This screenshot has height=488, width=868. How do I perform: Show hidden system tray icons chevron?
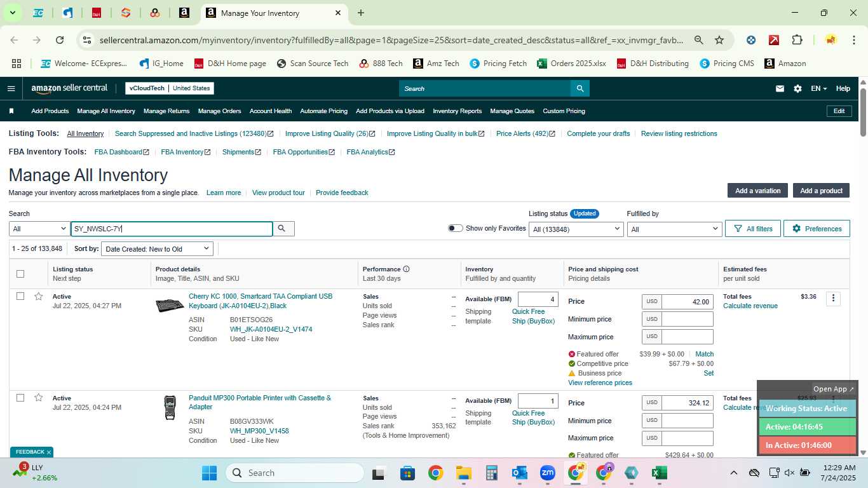(733, 473)
